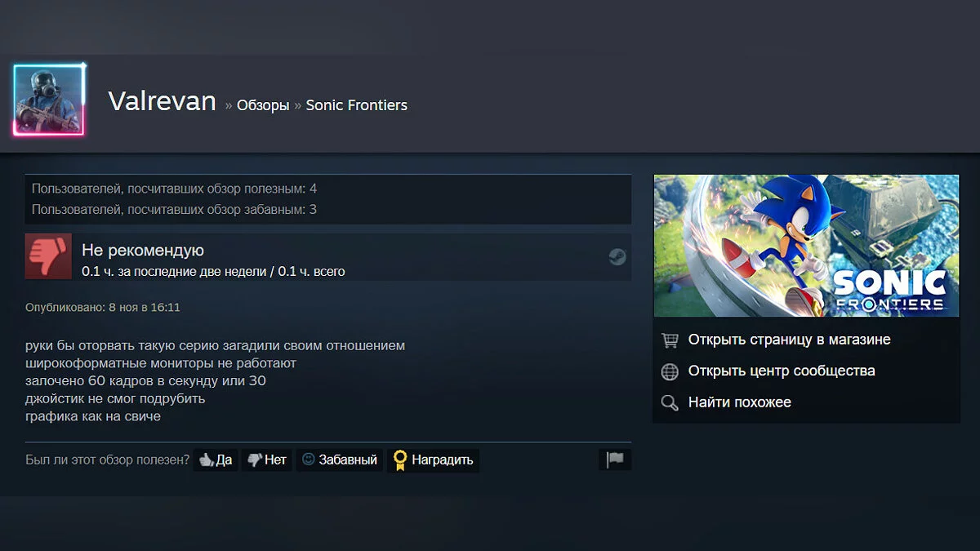Open the Sonic Frontiers banner image
The width and height of the screenshot is (980, 551).
(806, 246)
